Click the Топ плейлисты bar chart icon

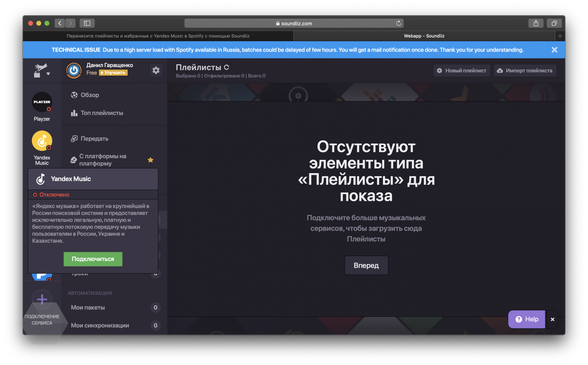74,113
